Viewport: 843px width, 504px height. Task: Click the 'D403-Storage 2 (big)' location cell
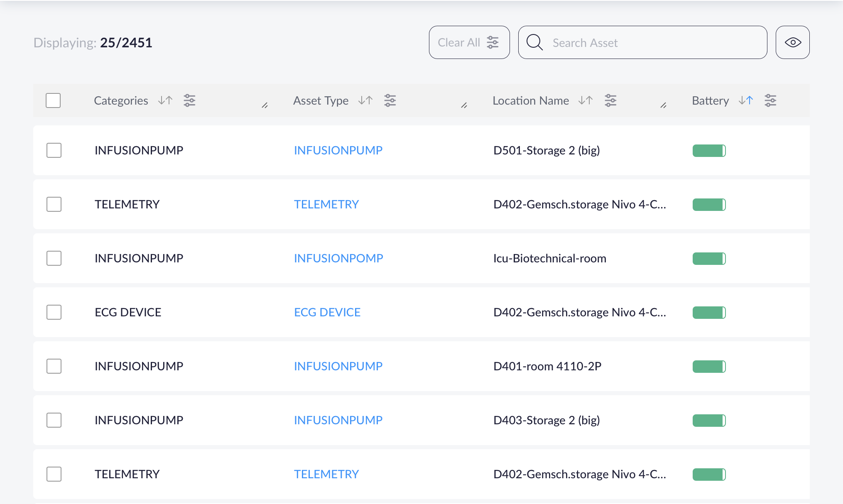546,420
